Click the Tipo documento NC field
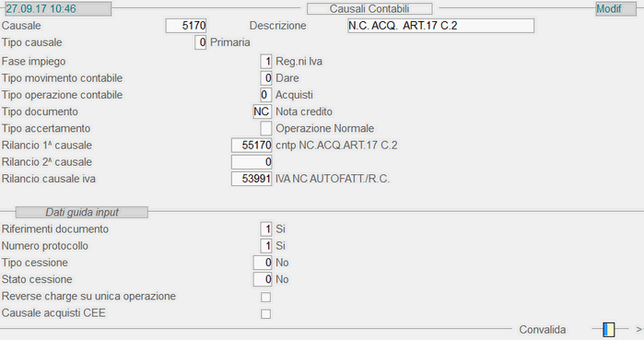Viewport: 644px width, 340px height. coord(262,111)
